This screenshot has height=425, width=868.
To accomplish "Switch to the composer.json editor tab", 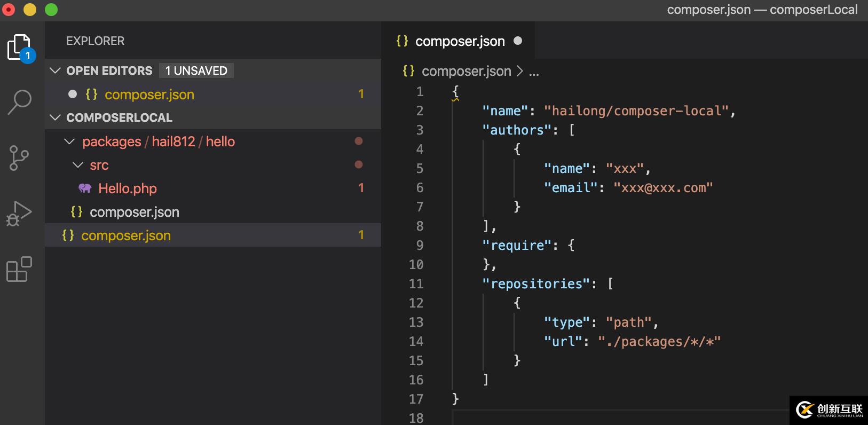I will 460,41.
